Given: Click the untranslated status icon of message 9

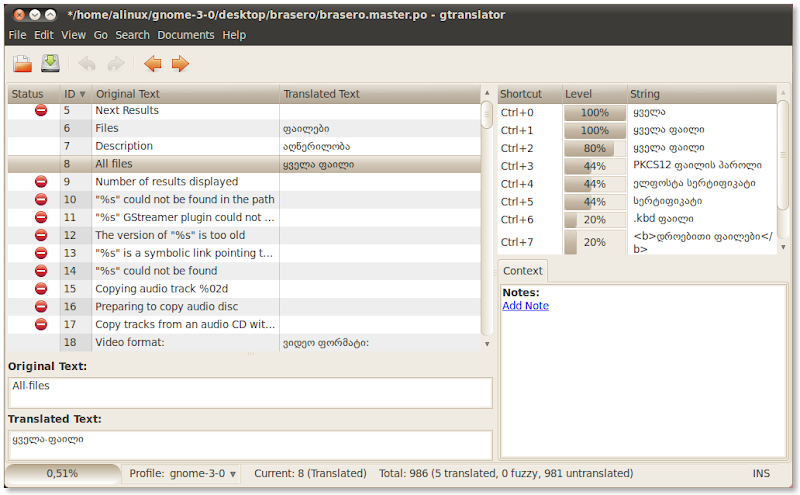Looking at the screenshot, I should pyautogui.click(x=41, y=182).
